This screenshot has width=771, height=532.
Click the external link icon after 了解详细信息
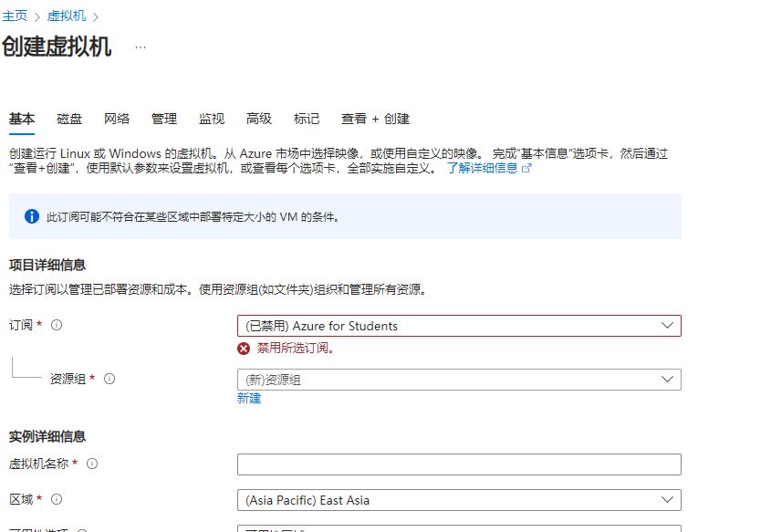[x=526, y=169]
